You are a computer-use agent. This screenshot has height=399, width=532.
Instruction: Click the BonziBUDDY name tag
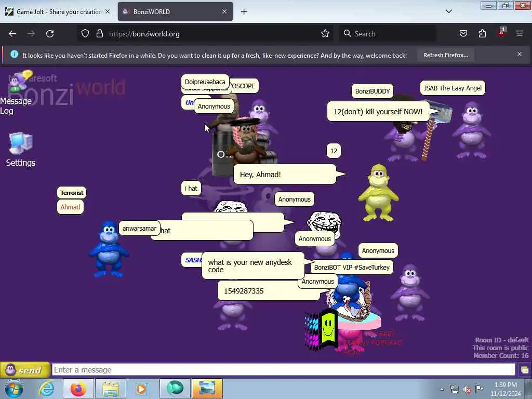372,91
